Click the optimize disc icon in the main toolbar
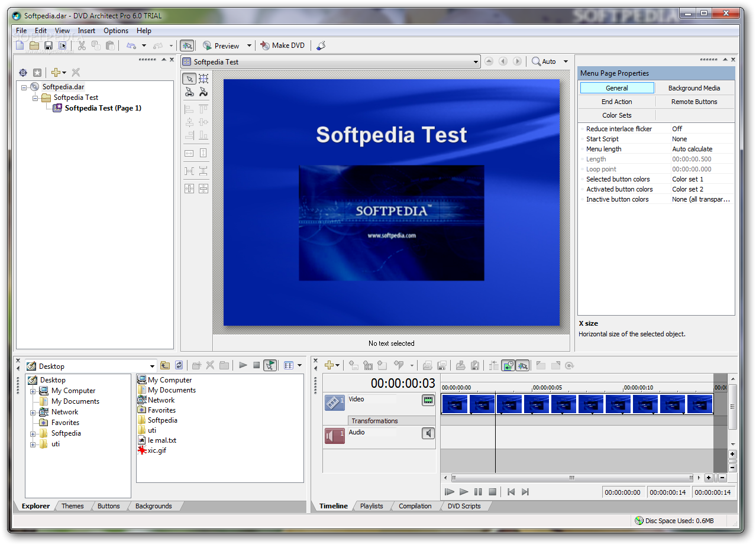The image size is (756, 545). 321,46
